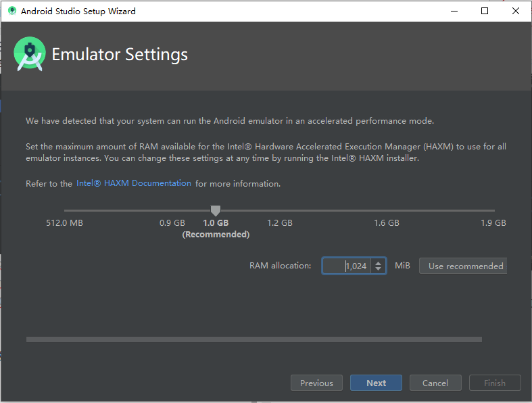Go back with the Previous button
This screenshot has height=403, width=532.
tap(316, 383)
